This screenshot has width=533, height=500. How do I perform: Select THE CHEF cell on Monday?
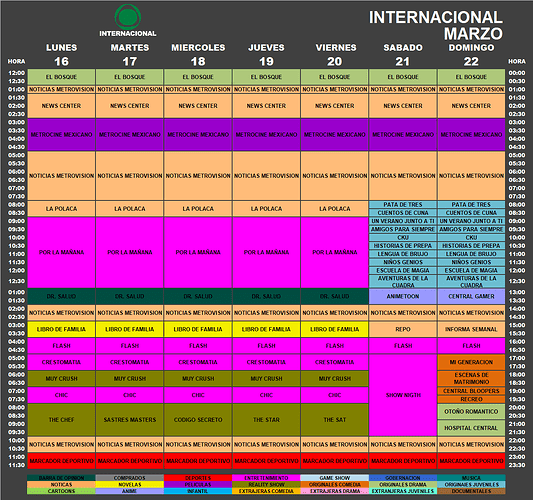[x=61, y=420]
